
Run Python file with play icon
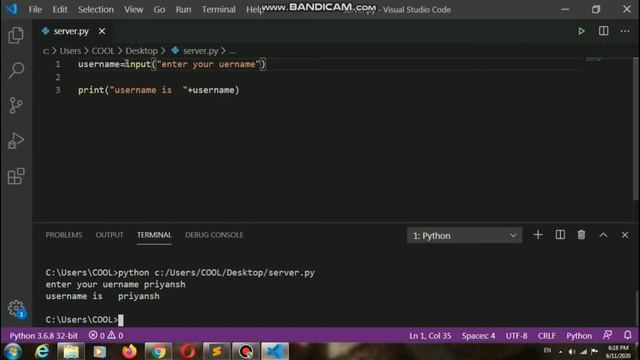coord(581,31)
